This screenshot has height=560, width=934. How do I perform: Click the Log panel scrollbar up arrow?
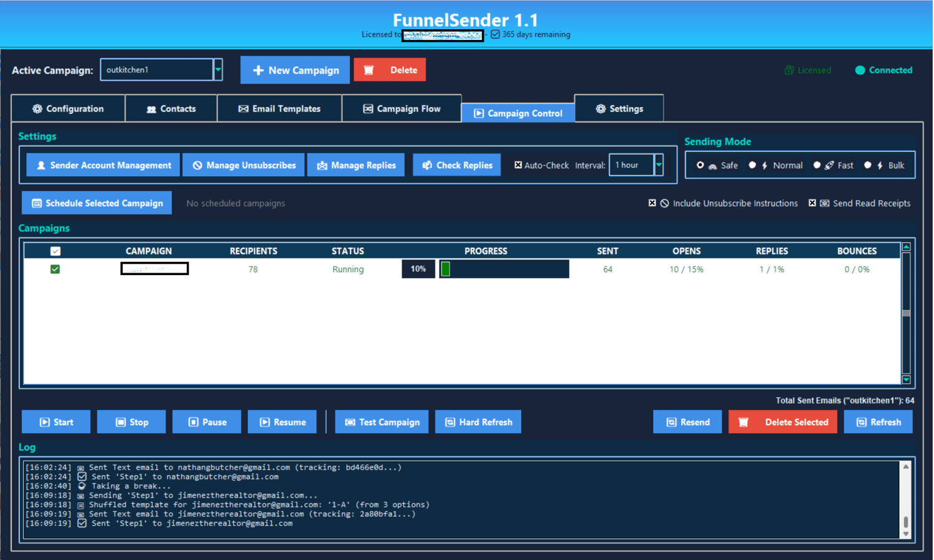pos(906,467)
